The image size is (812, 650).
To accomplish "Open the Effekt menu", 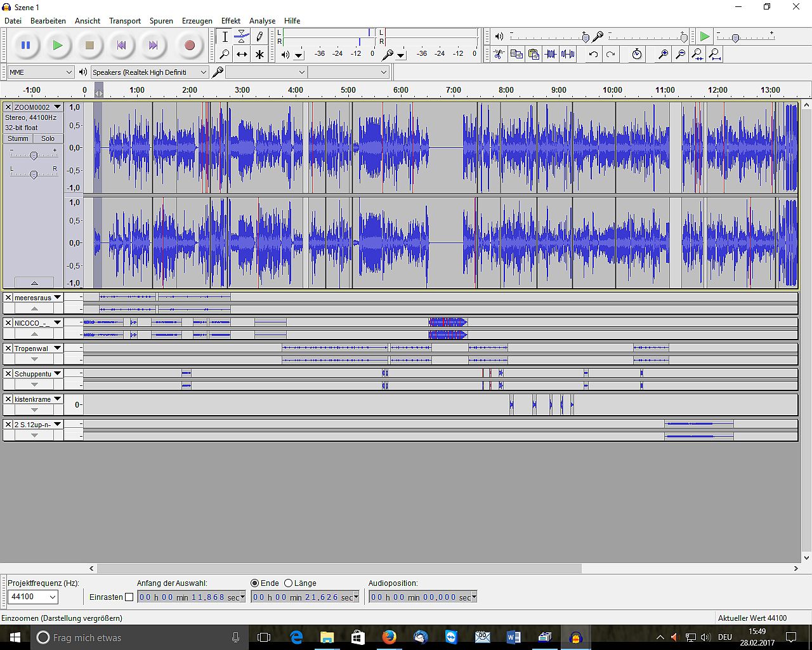I will (230, 20).
